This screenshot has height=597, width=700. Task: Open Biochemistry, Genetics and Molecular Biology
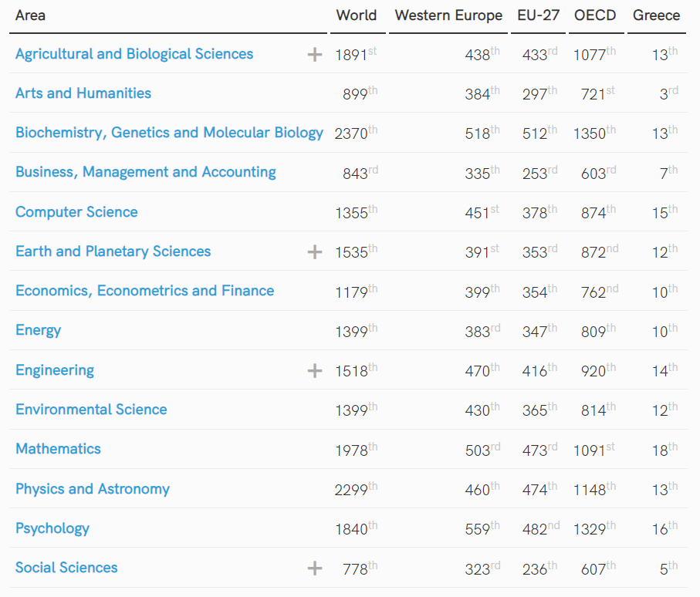169,133
